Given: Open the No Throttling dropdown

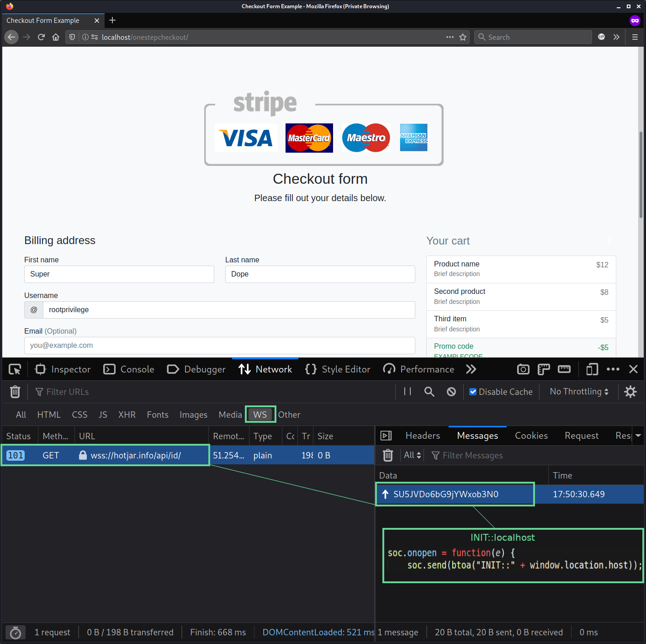Looking at the screenshot, I should 578,392.
